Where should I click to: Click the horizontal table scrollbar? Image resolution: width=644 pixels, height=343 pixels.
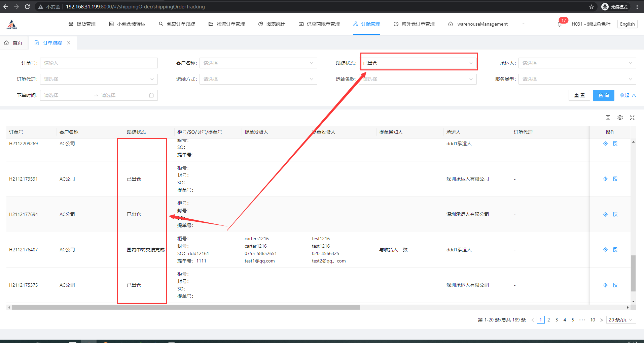[x=186, y=307]
